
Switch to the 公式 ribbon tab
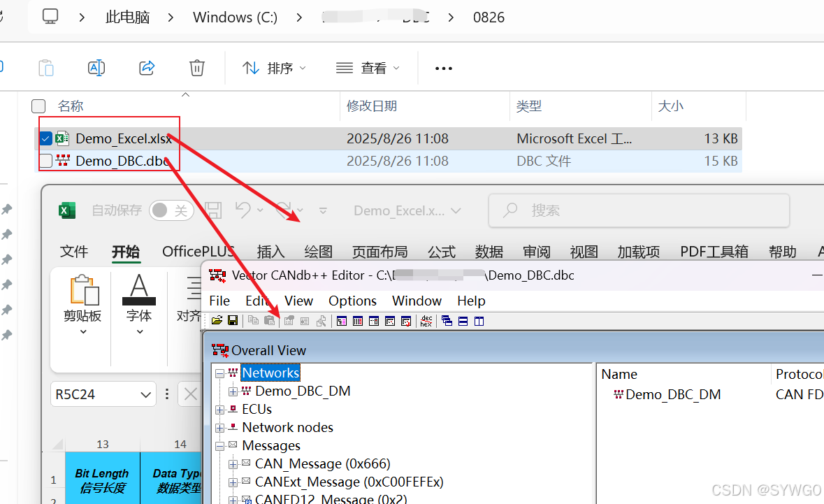442,252
